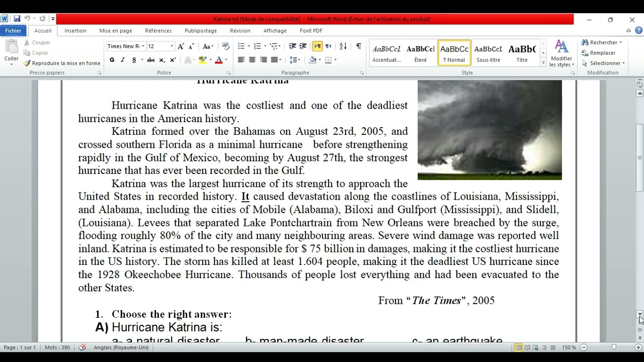Open the font name dropdown
This screenshot has height=362, width=644.
click(x=143, y=46)
